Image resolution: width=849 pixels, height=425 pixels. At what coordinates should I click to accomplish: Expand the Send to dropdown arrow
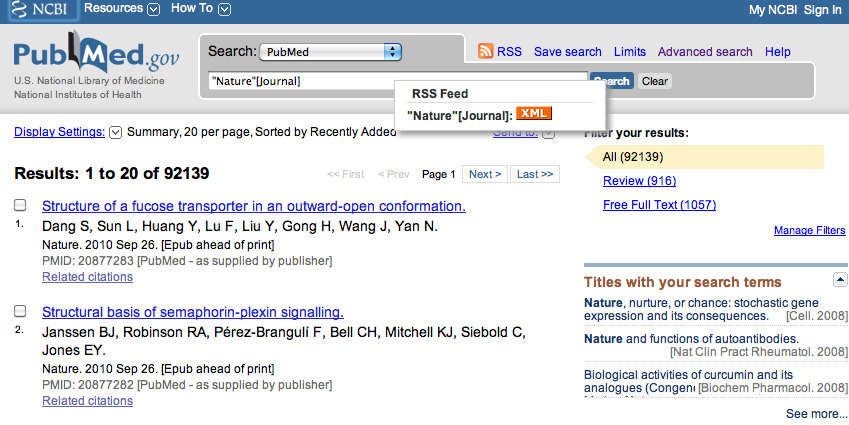click(548, 133)
